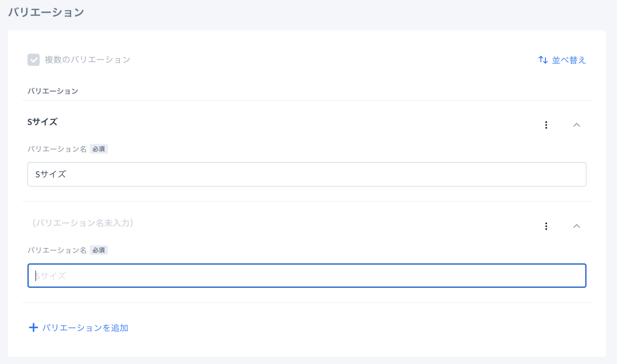Open three-dot menu of the unnamed variation
The image size is (617, 364).
[546, 226]
